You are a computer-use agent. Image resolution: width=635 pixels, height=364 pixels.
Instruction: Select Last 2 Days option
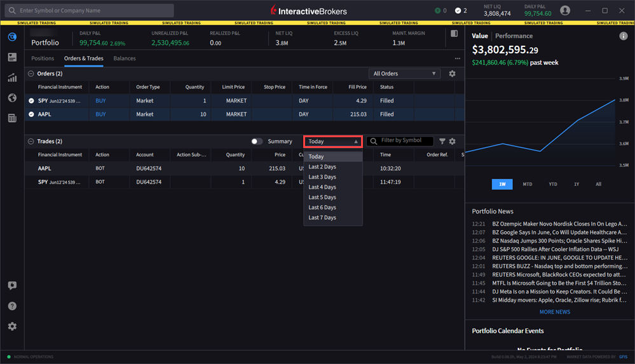(x=333, y=167)
